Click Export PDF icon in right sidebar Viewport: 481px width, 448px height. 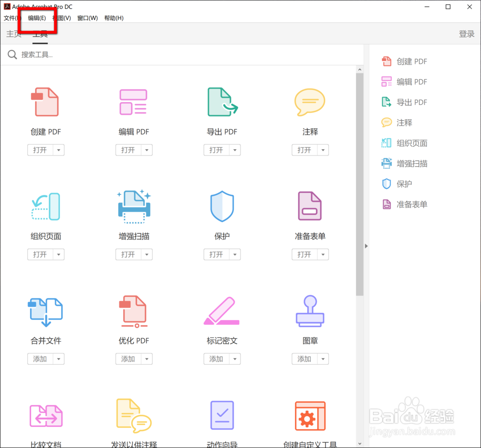[x=387, y=102]
